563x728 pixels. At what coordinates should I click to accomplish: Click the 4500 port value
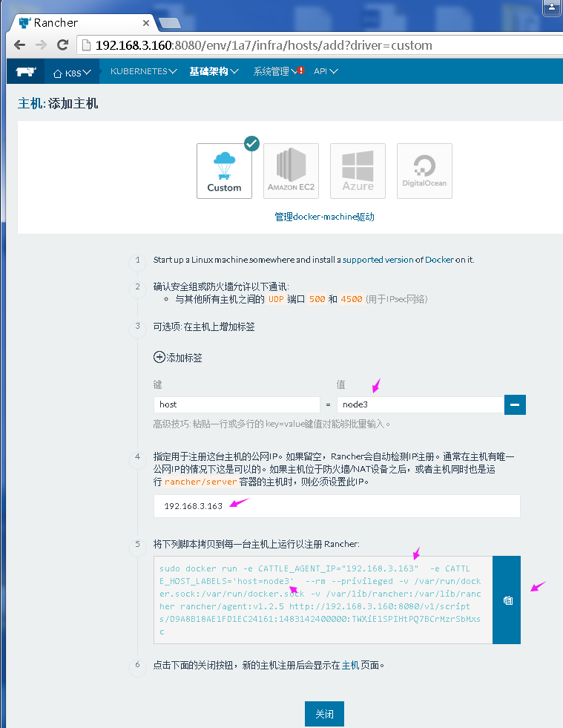[352, 300]
